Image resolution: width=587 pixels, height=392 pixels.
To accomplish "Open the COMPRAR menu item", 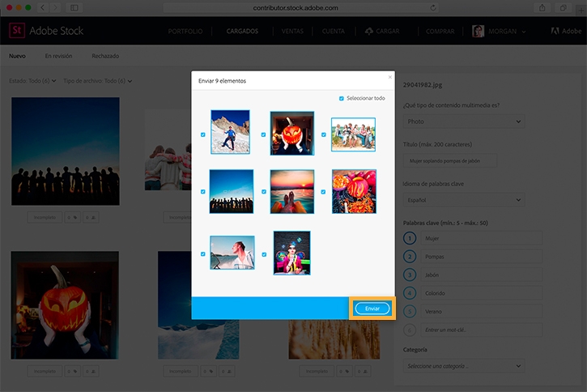I will point(440,31).
